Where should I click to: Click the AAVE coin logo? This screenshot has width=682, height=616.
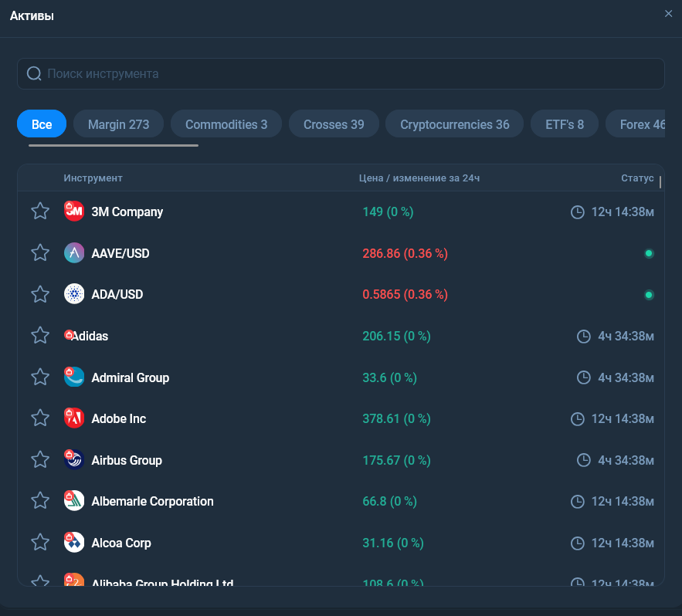coord(74,253)
